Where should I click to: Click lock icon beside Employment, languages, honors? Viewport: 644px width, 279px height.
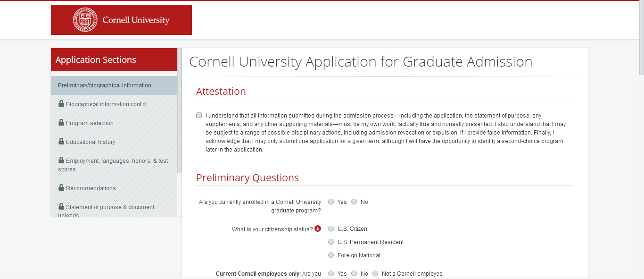pos(61,161)
